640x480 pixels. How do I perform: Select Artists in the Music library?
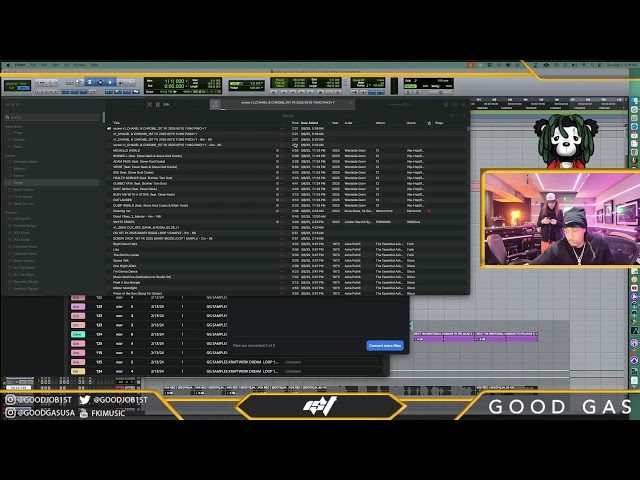pyautogui.click(x=19, y=176)
